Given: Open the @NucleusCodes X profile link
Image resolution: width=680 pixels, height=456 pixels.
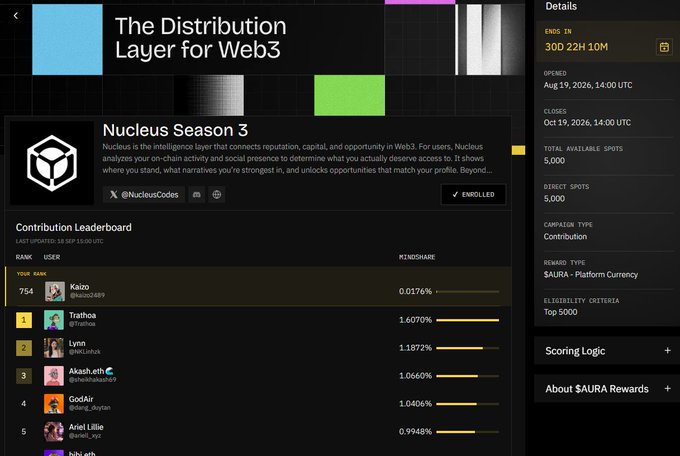Looking at the screenshot, I should pyautogui.click(x=144, y=194).
